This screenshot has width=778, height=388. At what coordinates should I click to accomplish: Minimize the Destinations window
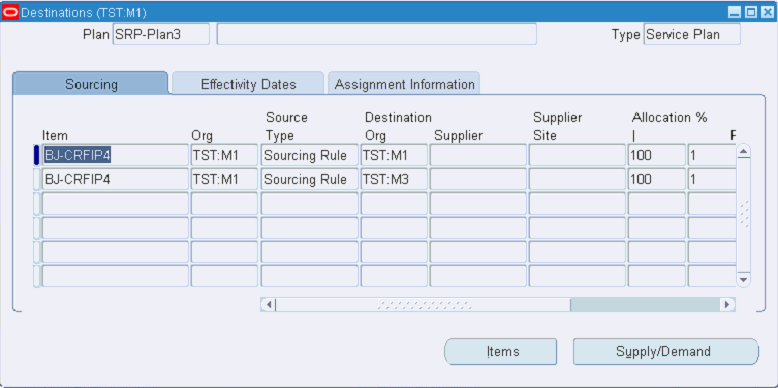(x=735, y=12)
